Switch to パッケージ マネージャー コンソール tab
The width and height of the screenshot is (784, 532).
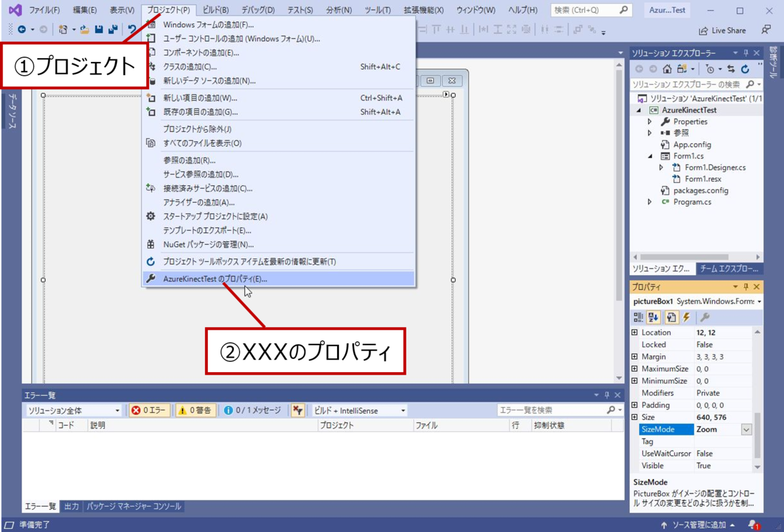[134, 507]
